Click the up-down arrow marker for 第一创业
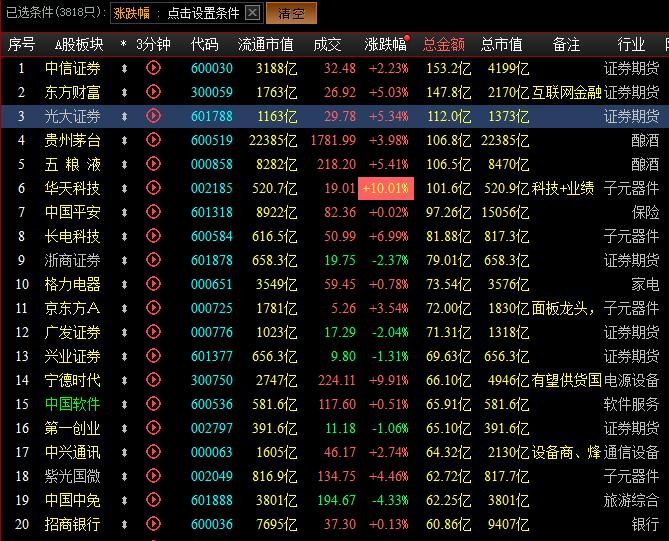 [x=124, y=428]
